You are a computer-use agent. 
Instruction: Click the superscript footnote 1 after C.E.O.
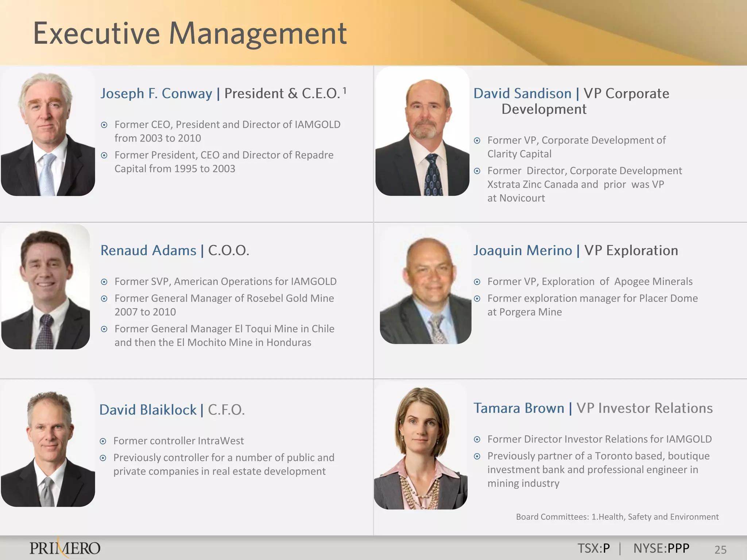[344, 90]
